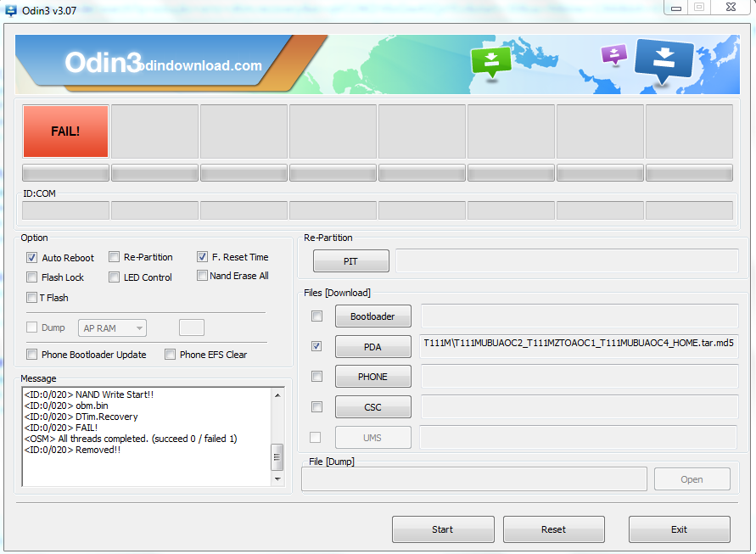Click the PIT button
Image resolution: width=756 pixels, height=554 pixels.
351,260
